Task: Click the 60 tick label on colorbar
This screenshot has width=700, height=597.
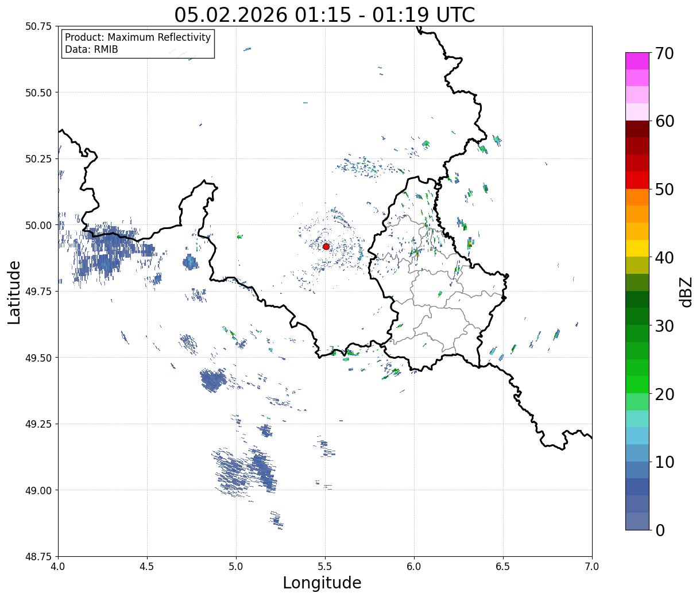Action: 664,121
